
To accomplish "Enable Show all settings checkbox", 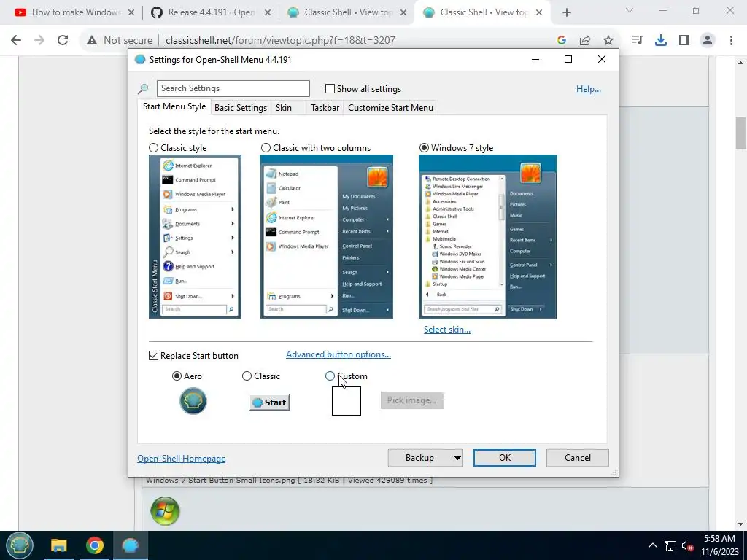I will [x=330, y=88].
